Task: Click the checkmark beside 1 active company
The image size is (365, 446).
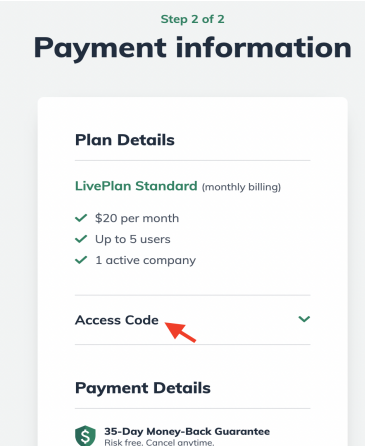Action: coord(81,260)
